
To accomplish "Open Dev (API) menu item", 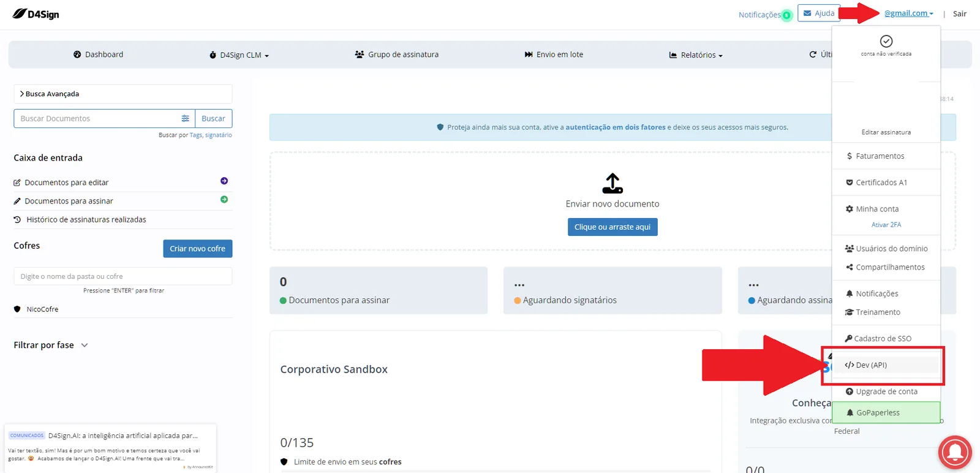I will [x=886, y=365].
